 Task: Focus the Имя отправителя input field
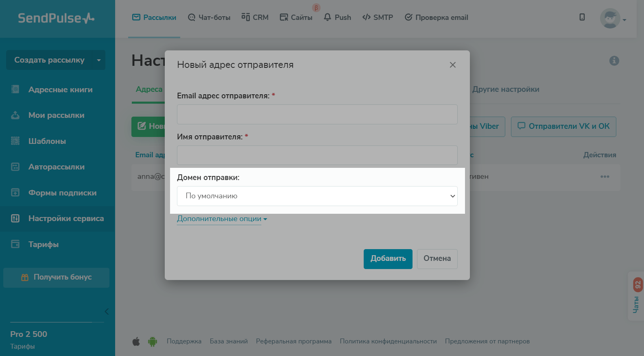[317, 155]
